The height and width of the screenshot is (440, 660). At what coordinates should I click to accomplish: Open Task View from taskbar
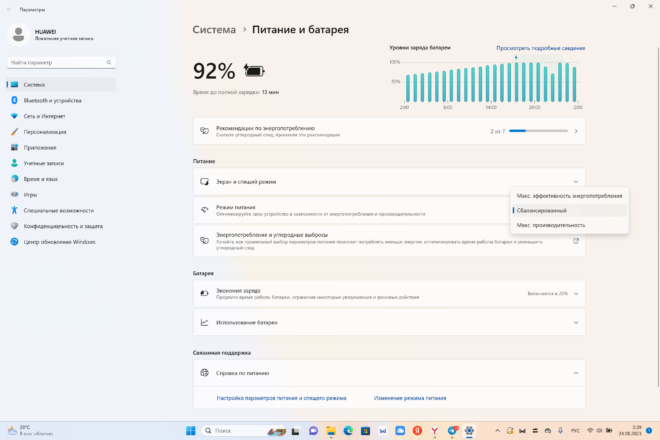295,431
